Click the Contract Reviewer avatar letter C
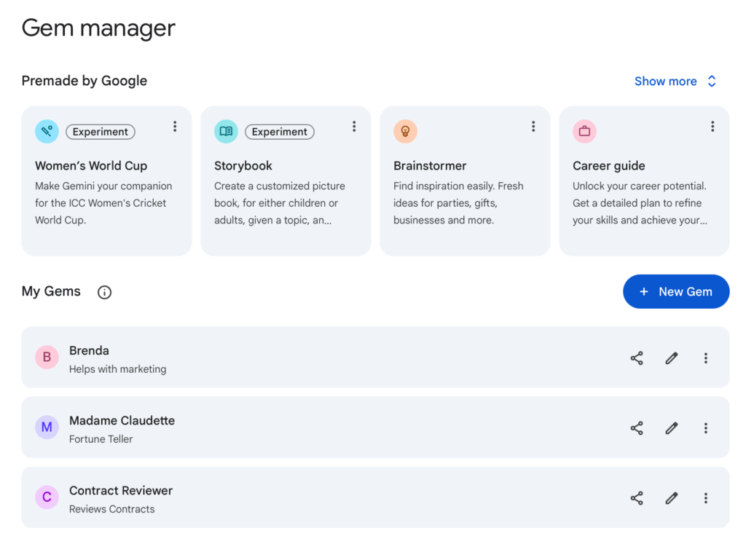This screenshot has width=746, height=560. click(x=47, y=497)
